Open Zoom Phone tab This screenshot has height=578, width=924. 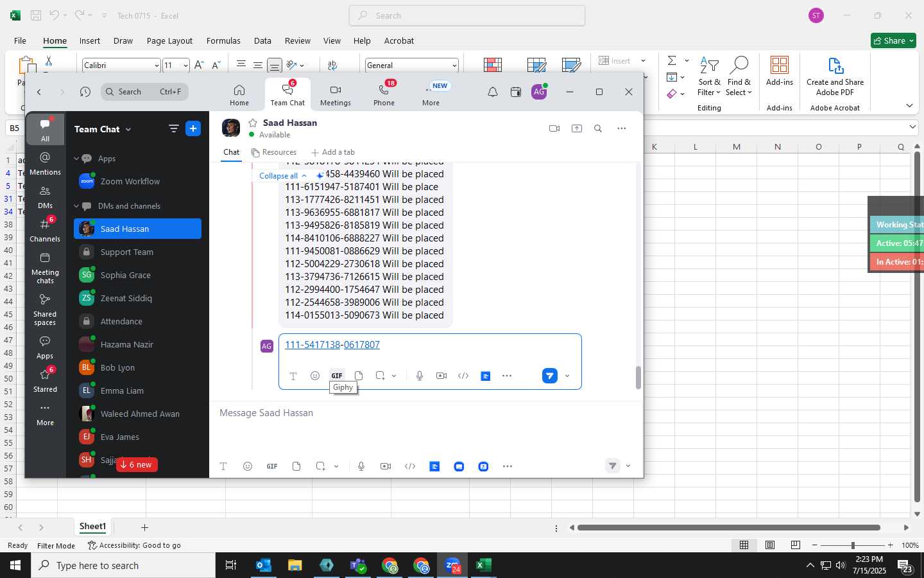click(384, 94)
